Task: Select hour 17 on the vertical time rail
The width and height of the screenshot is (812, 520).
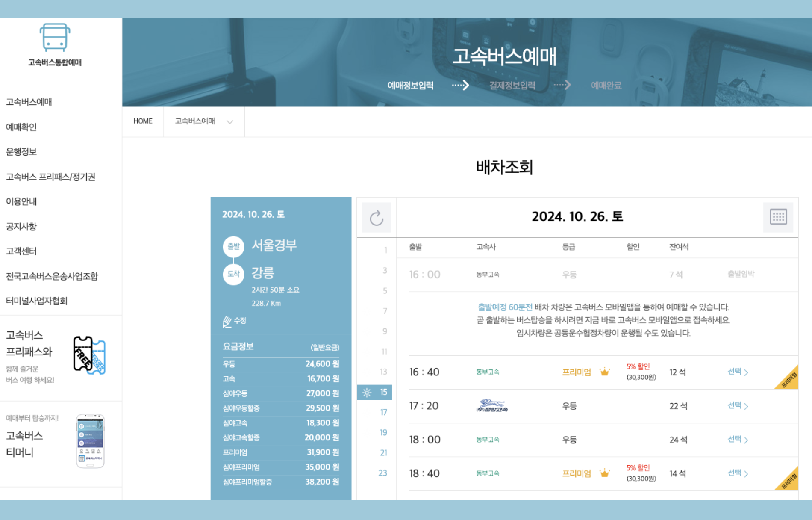Action: tap(383, 412)
